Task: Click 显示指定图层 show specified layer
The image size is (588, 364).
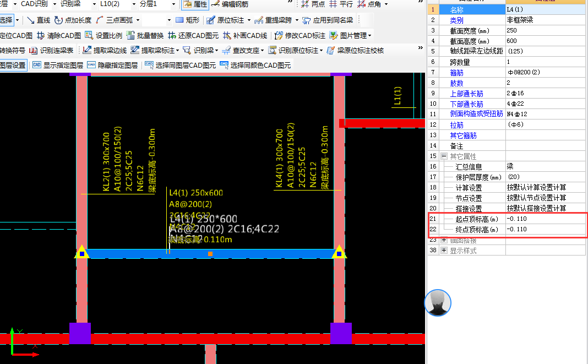Action: [58, 66]
